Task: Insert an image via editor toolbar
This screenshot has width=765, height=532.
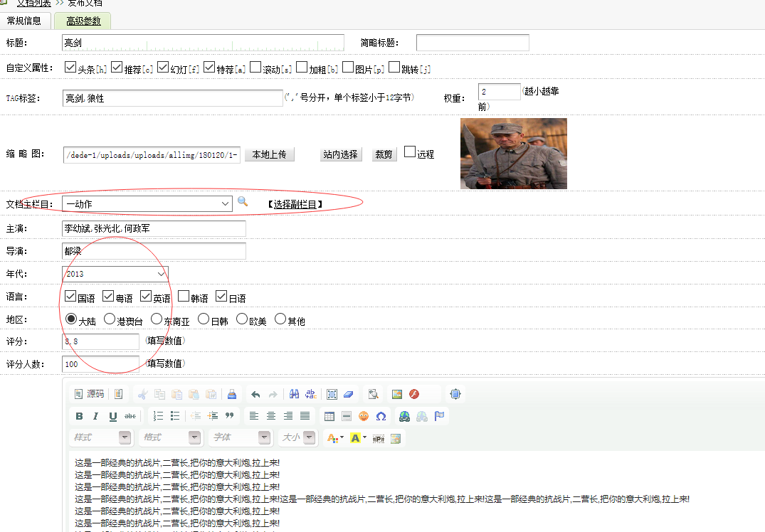Action: (397, 394)
